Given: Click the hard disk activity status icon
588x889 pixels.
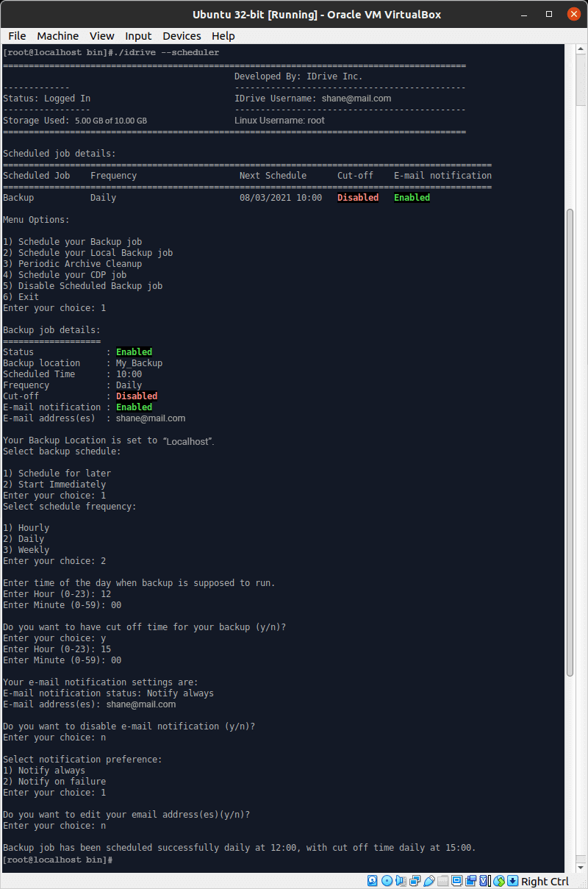Looking at the screenshot, I should (373, 881).
